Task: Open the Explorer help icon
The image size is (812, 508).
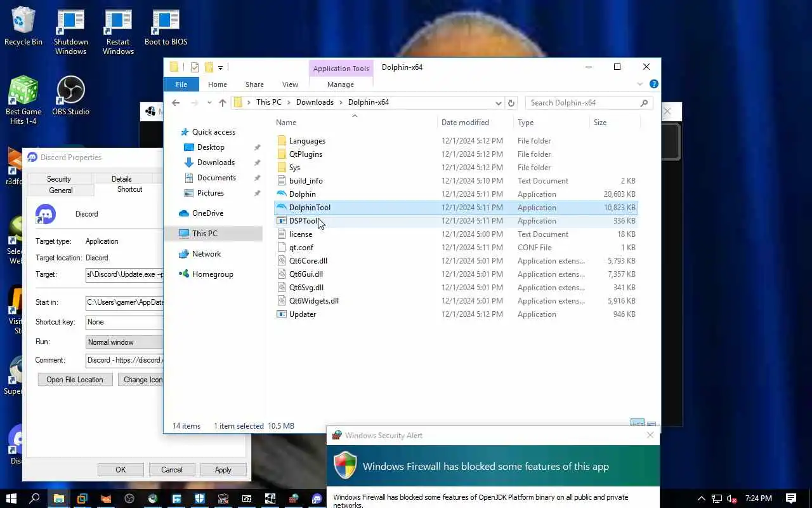Action: click(654, 84)
